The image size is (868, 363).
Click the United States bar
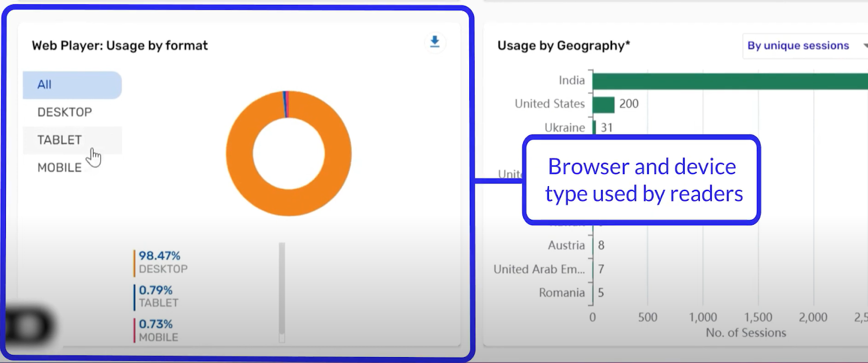(603, 104)
